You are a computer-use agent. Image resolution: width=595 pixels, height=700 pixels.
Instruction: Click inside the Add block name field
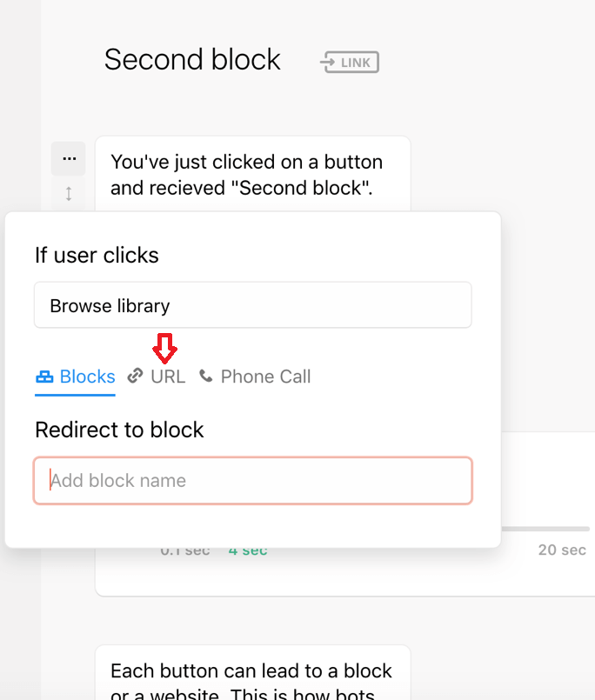coord(252,480)
